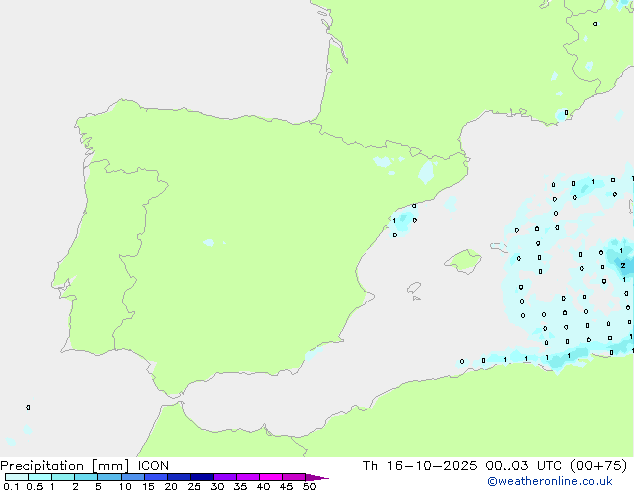Click the 'ICON' model name label
The image size is (634, 490).
click(x=153, y=466)
